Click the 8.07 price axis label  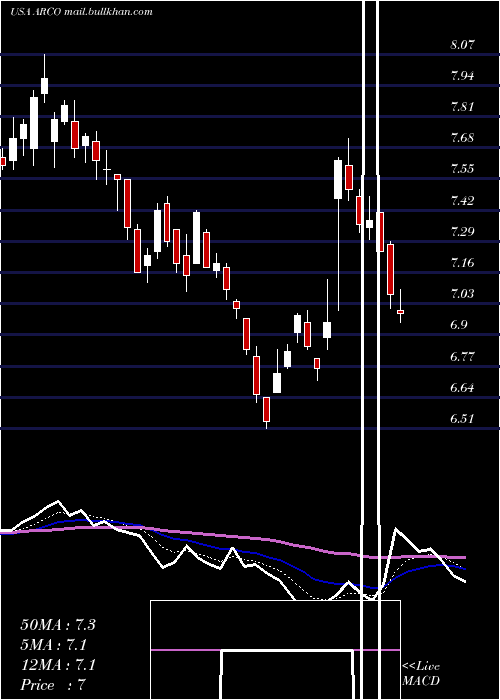pos(462,45)
